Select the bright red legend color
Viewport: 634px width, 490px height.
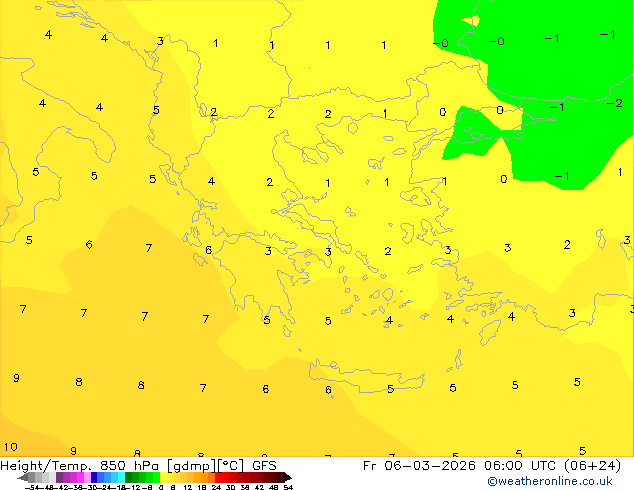point(218,477)
